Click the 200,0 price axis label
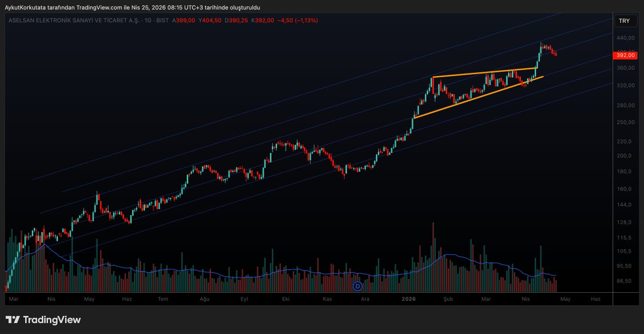This screenshot has width=644, height=334. point(624,156)
